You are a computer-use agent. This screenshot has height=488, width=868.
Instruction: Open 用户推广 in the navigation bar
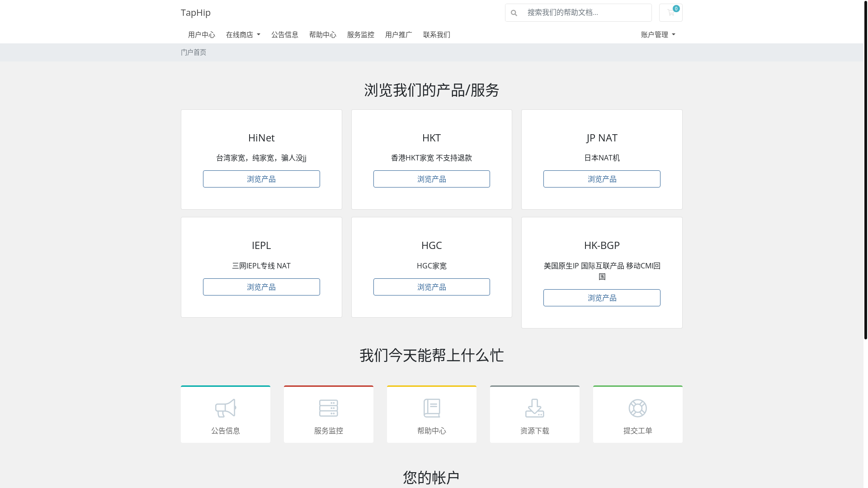pos(399,35)
